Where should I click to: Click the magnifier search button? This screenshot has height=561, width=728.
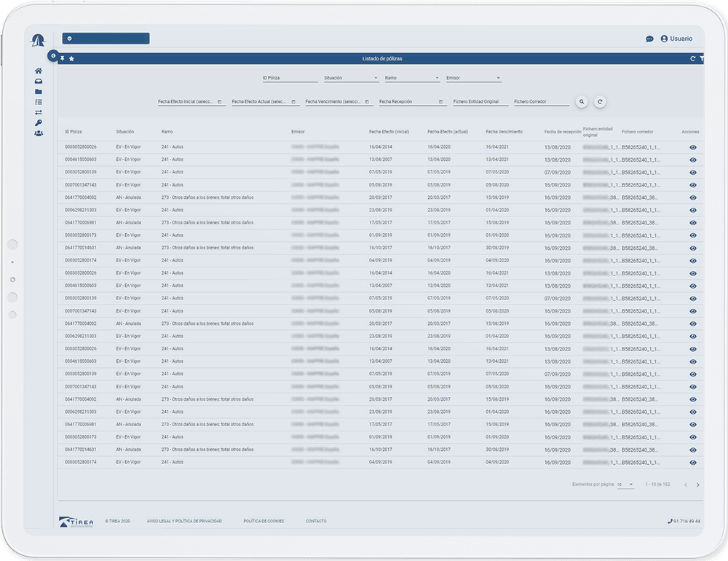point(582,102)
